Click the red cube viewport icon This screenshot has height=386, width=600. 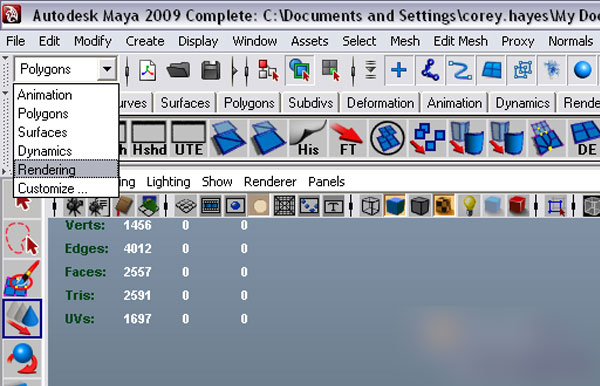(518, 206)
